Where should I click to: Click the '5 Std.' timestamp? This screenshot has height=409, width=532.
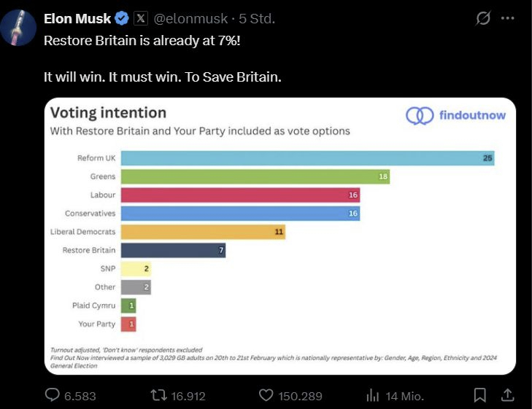pyautogui.click(x=257, y=19)
